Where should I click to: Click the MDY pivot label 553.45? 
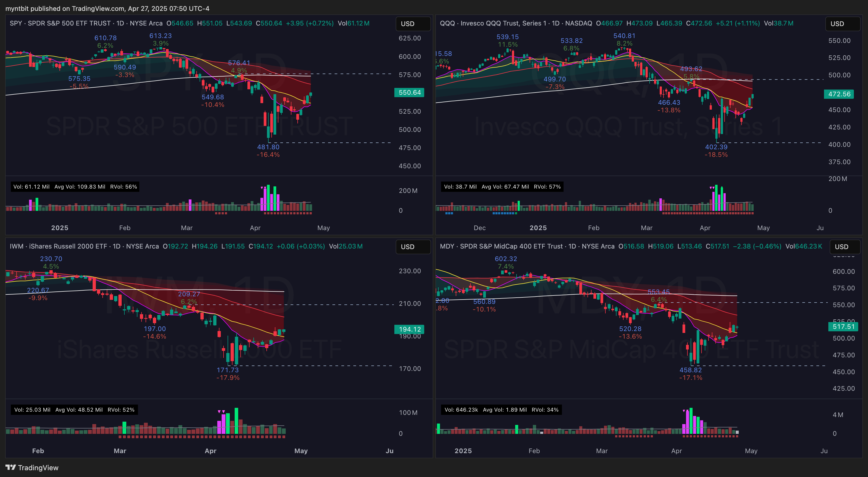coord(658,292)
